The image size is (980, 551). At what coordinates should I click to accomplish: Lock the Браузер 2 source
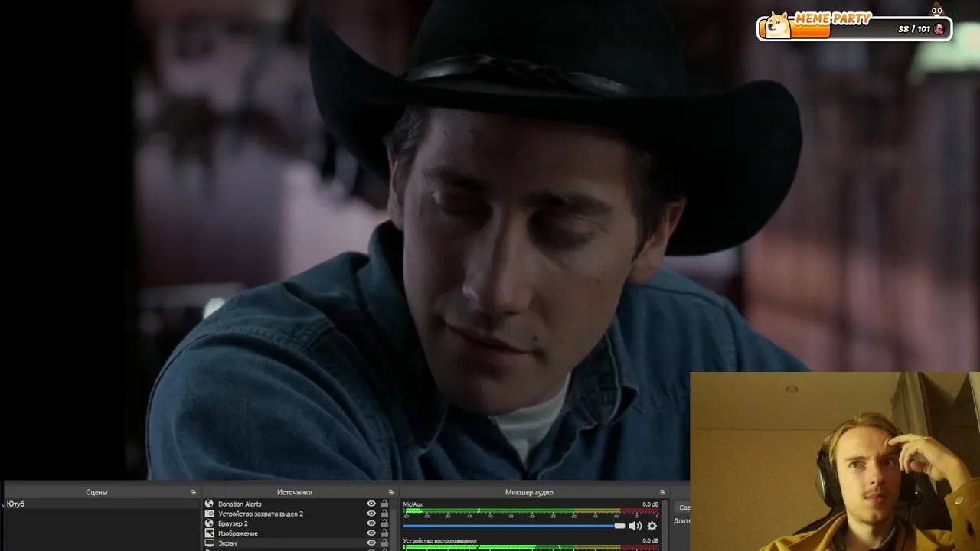(x=384, y=523)
